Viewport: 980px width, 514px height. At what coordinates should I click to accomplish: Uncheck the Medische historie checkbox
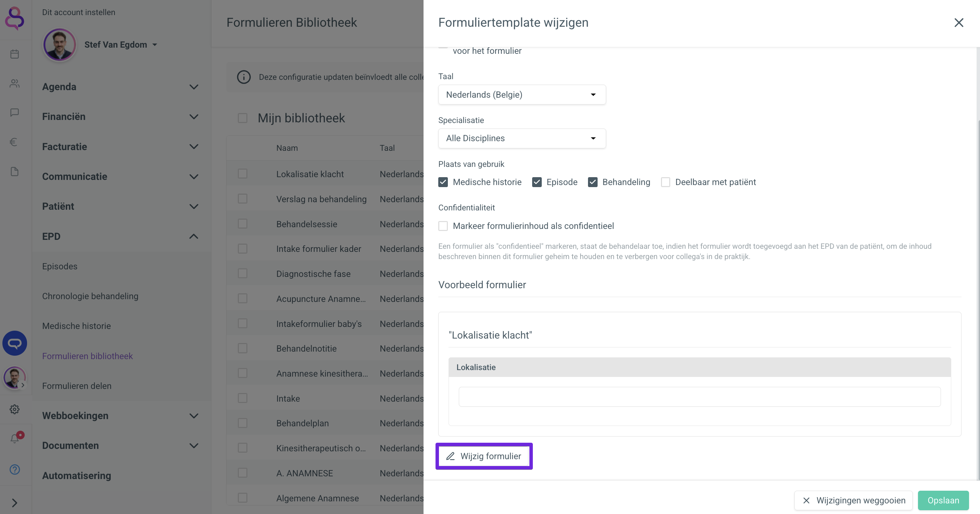(x=443, y=182)
